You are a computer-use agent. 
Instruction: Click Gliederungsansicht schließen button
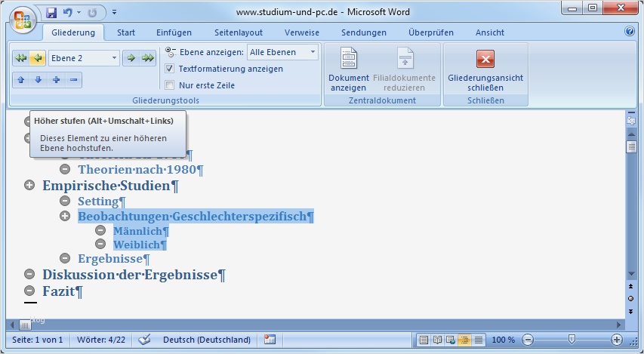point(485,69)
